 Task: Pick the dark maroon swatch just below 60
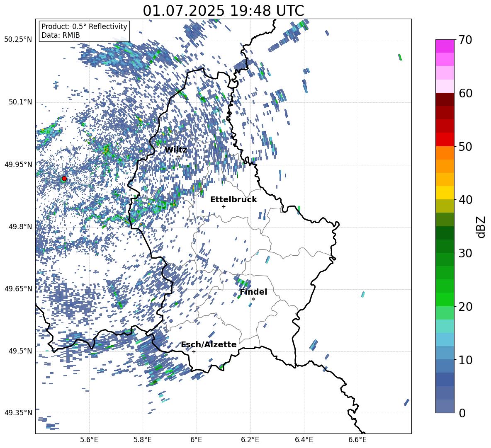[445, 99]
